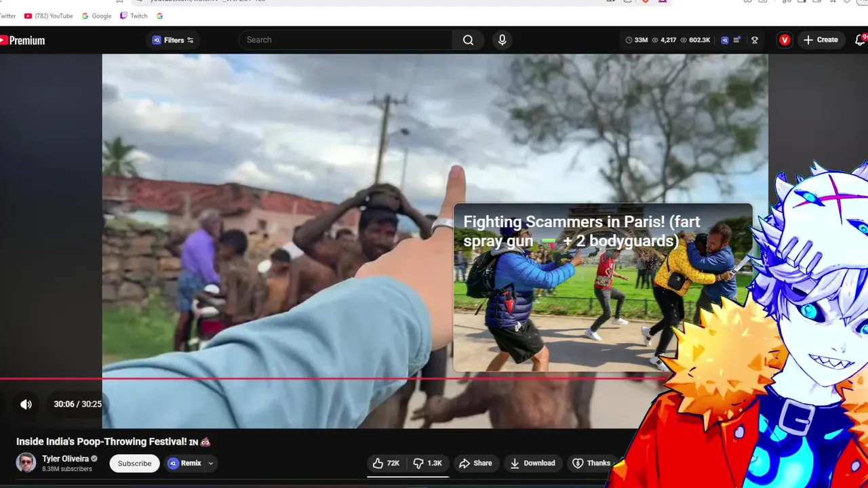868x488 pixels.
Task: Seek on the red video progress bar
Action: point(332,379)
